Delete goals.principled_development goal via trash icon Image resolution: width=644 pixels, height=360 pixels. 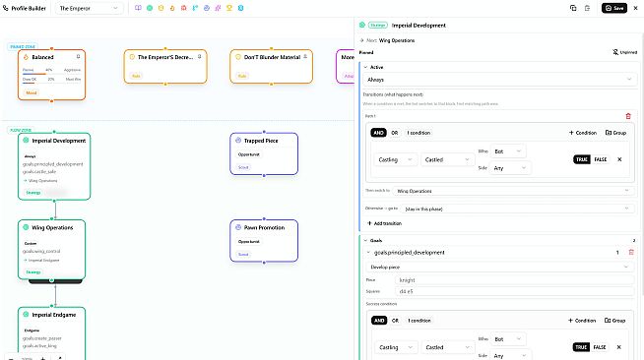click(631, 252)
